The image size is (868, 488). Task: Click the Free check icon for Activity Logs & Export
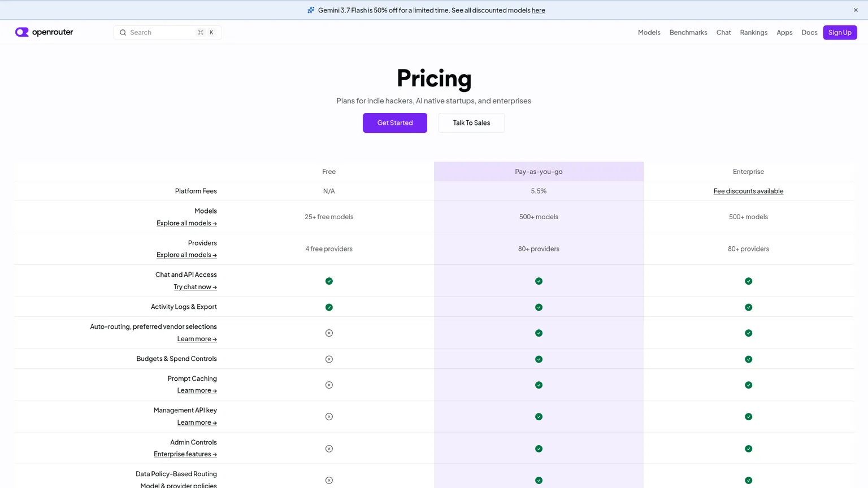click(x=329, y=307)
